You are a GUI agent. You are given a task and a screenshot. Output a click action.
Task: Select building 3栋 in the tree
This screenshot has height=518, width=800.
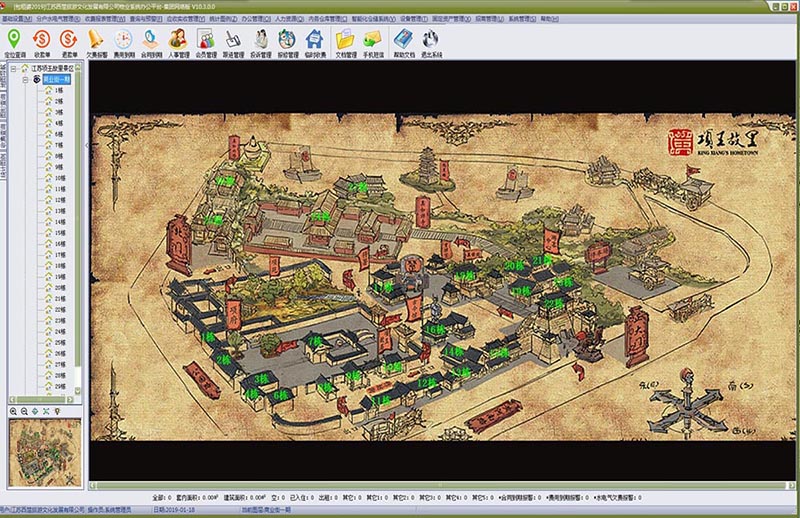pyautogui.click(x=58, y=112)
